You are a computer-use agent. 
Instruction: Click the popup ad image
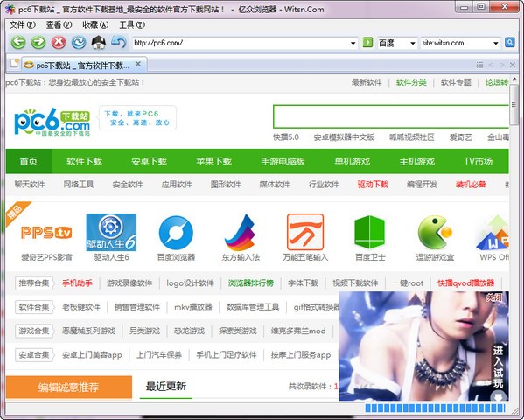[x=423, y=346]
